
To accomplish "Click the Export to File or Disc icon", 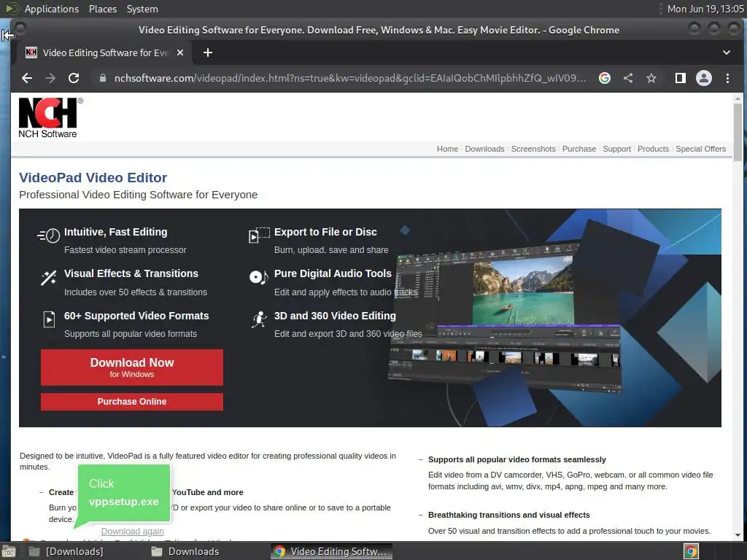I will coord(259,235).
